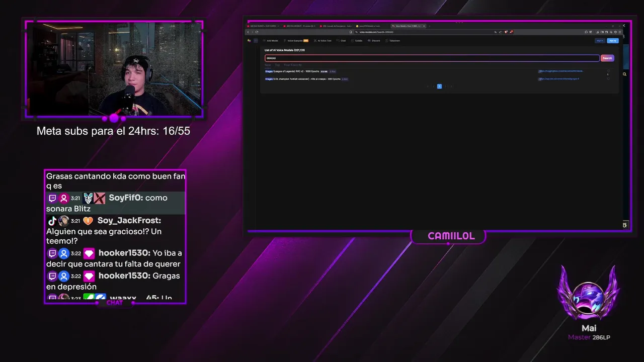
Task: Run the Gragas Turkish voiceover 300 Epochs model
Action: click(x=345, y=79)
